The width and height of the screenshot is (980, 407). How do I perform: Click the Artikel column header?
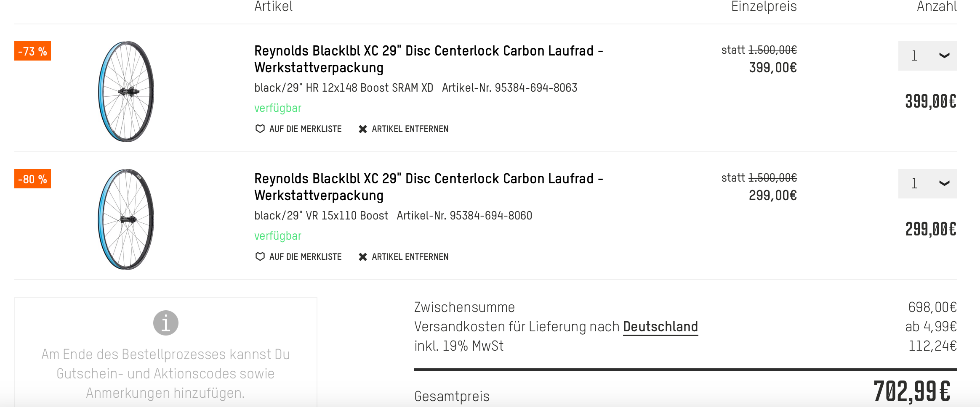tap(273, 7)
